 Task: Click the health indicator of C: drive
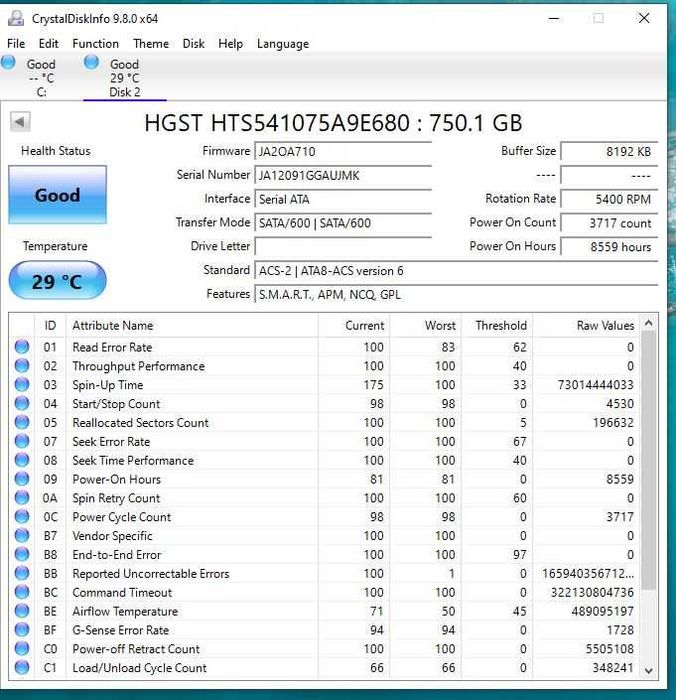pyautogui.click(x=8, y=62)
